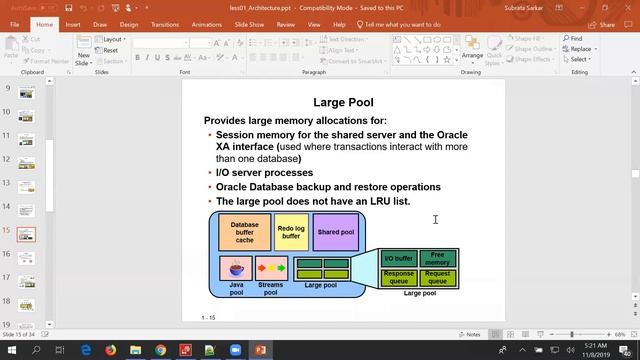Open comments pane icon near Share
Image resolution: width=640 pixels, height=360 pixels.
629,25
